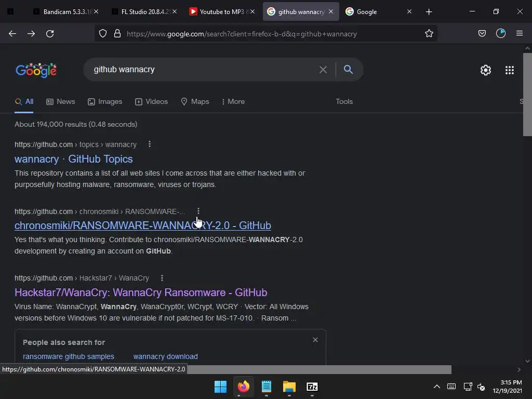532x399 pixels.
Task: Open tracking protection shield icon
Action: pyautogui.click(x=103, y=34)
